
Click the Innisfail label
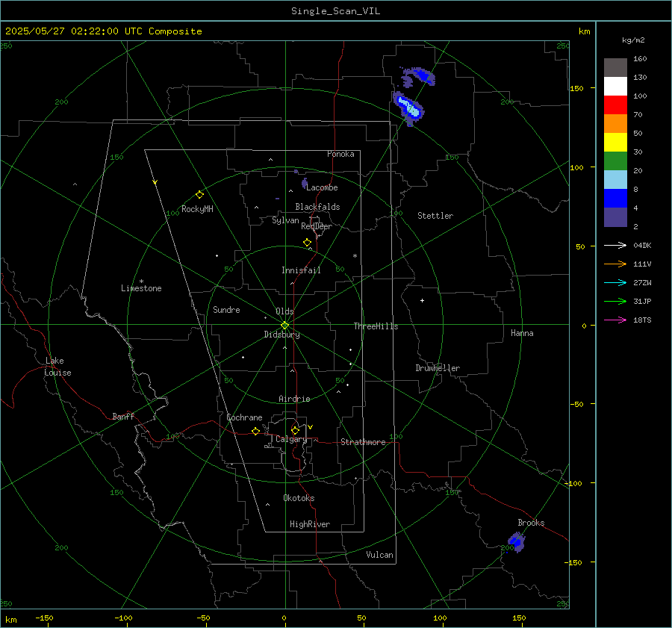pyautogui.click(x=301, y=270)
